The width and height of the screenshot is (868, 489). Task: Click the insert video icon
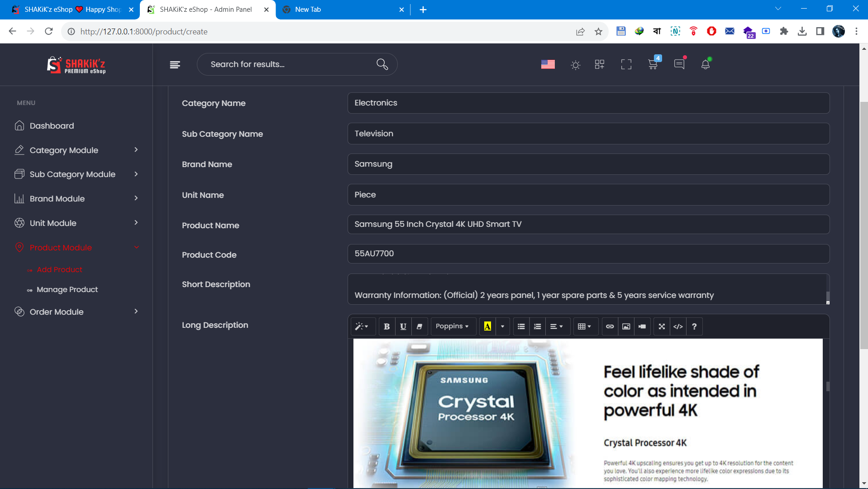click(x=642, y=326)
